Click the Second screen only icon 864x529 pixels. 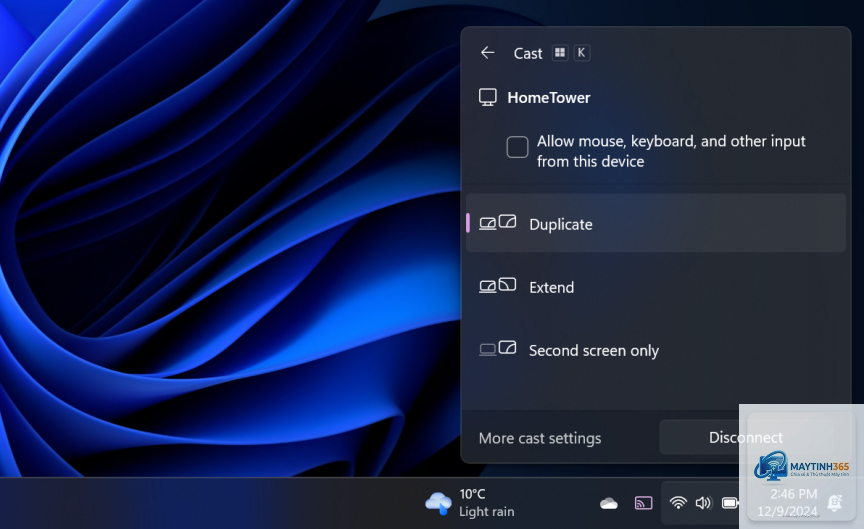(x=498, y=348)
